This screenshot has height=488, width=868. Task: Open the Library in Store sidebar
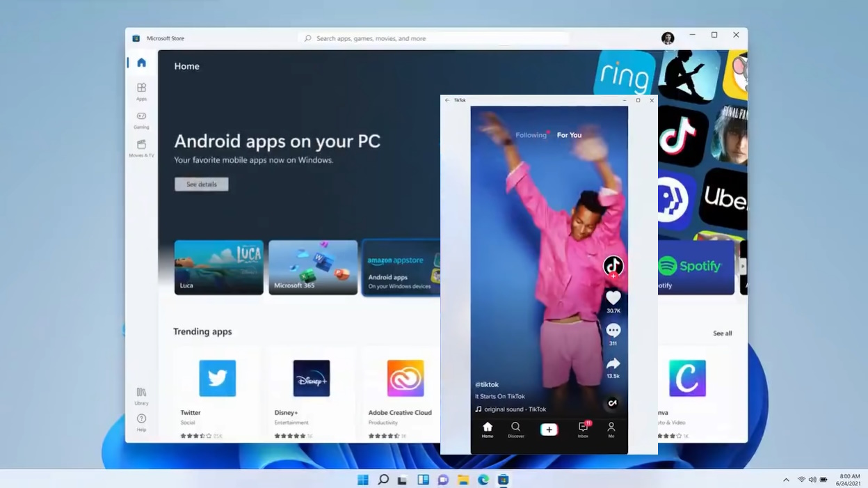[141, 396]
